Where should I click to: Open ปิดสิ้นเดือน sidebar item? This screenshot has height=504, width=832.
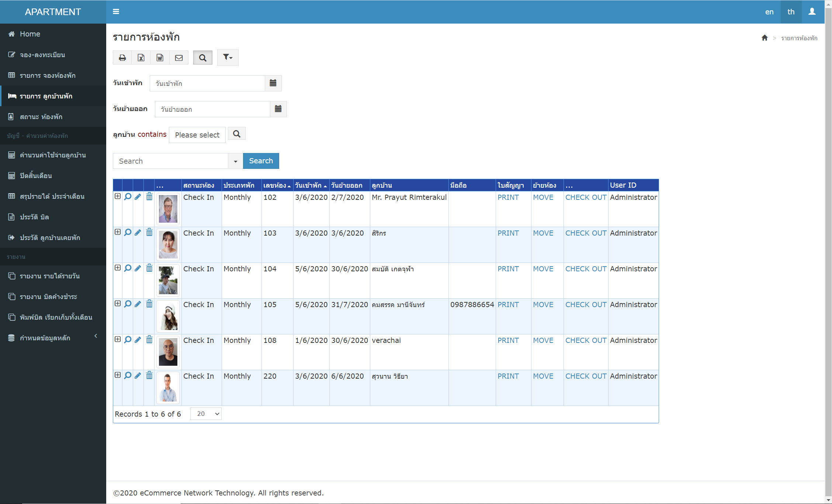[x=53, y=175]
